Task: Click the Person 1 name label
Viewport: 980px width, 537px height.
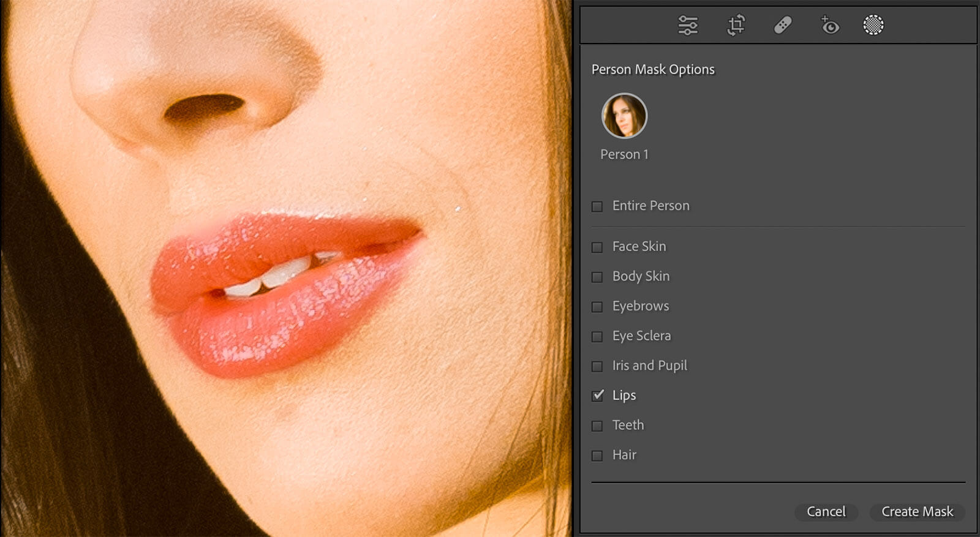Action: [x=624, y=154]
